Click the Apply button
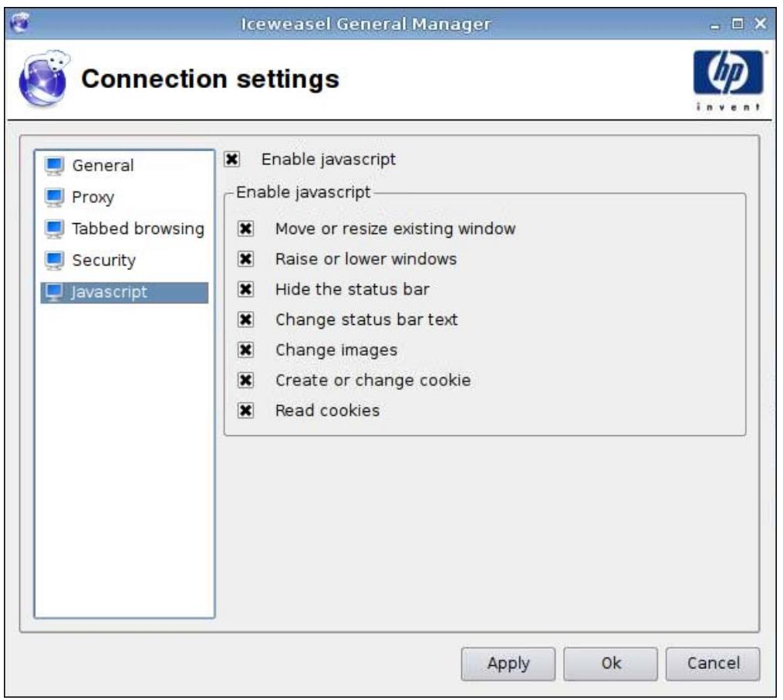 (508, 664)
